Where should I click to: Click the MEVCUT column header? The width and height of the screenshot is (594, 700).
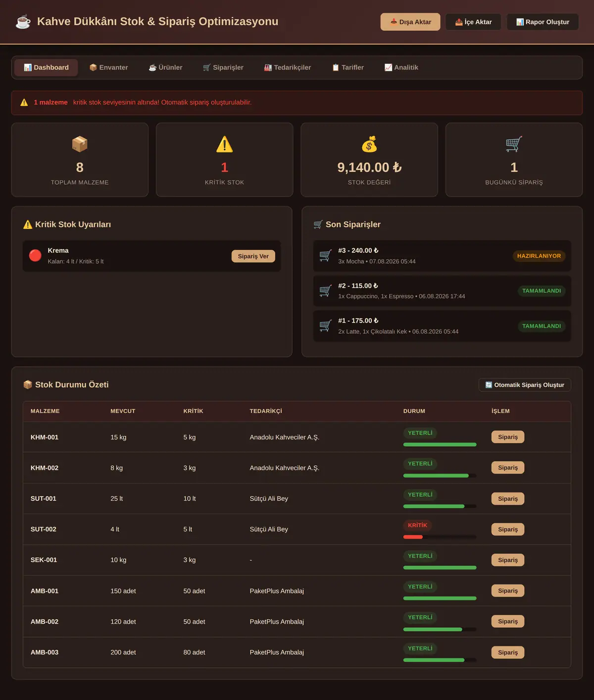(x=123, y=411)
